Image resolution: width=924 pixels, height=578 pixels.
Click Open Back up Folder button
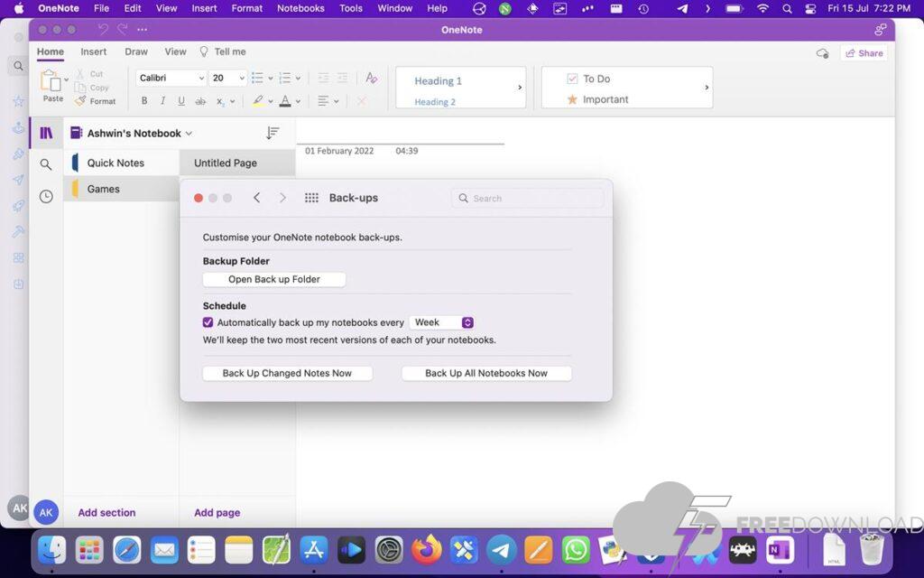274,279
